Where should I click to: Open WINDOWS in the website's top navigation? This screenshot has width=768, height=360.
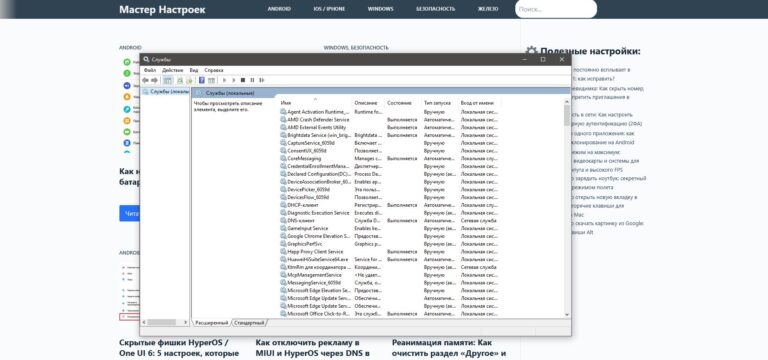point(381,9)
